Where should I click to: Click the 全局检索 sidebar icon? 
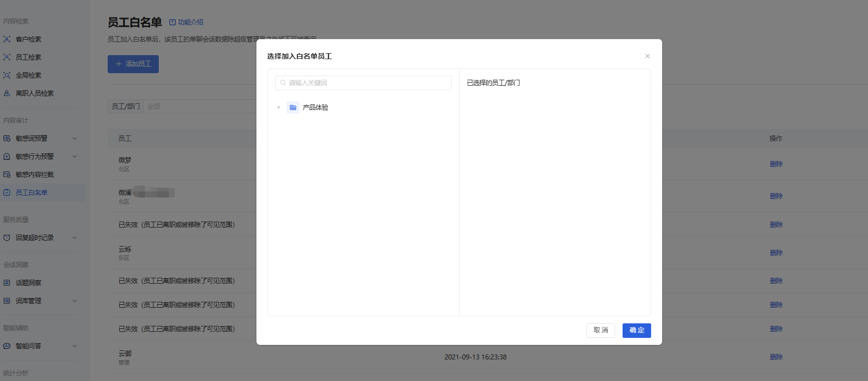pyautogui.click(x=7, y=75)
